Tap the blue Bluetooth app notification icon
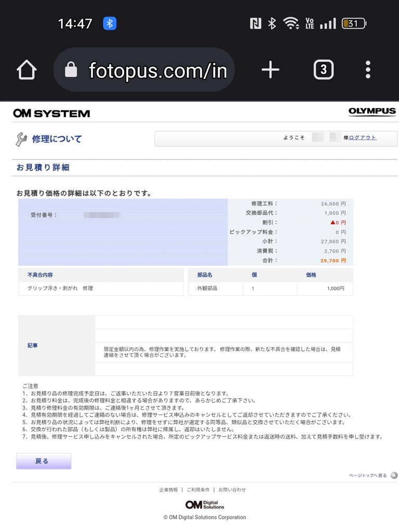Image resolution: width=399 pixels, height=532 pixels. [110, 23]
